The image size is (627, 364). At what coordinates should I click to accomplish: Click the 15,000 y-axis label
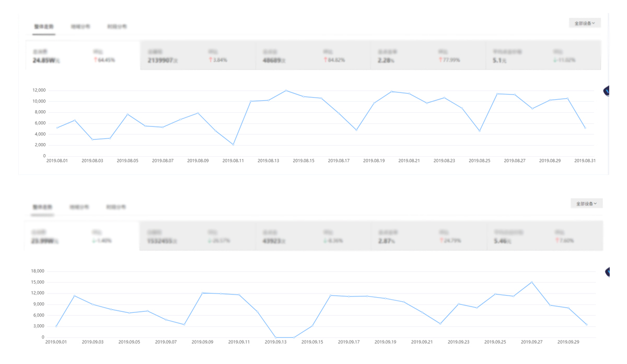pos(38,282)
